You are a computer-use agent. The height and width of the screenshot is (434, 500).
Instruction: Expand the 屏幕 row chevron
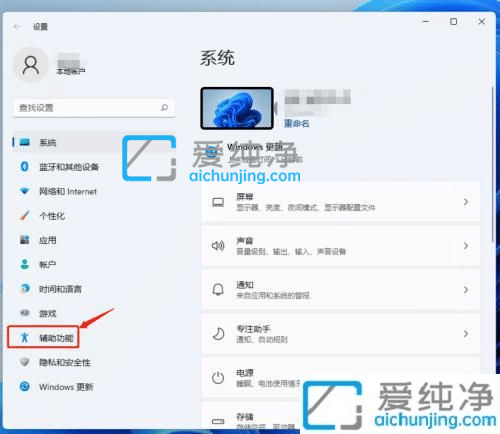(466, 202)
